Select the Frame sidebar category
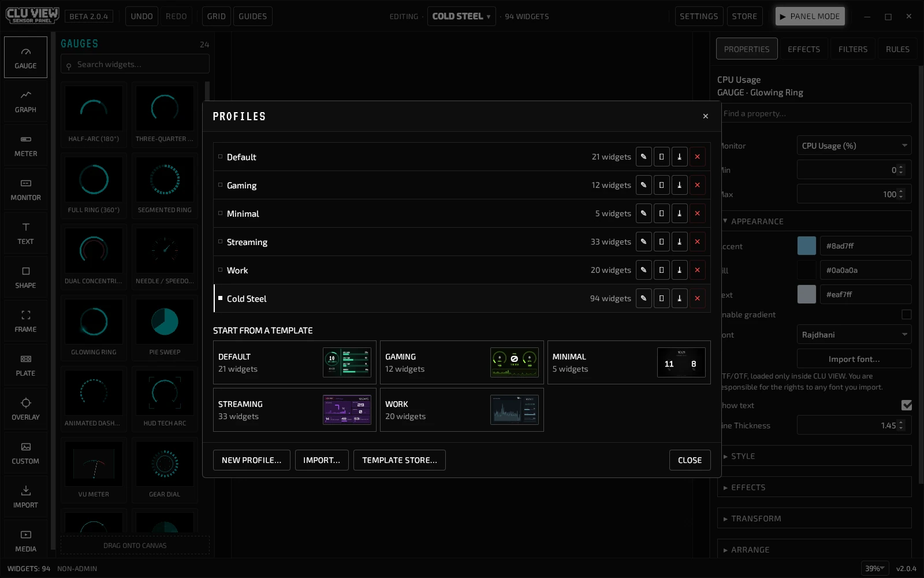The image size is (924, 578). tap(25, 321)
